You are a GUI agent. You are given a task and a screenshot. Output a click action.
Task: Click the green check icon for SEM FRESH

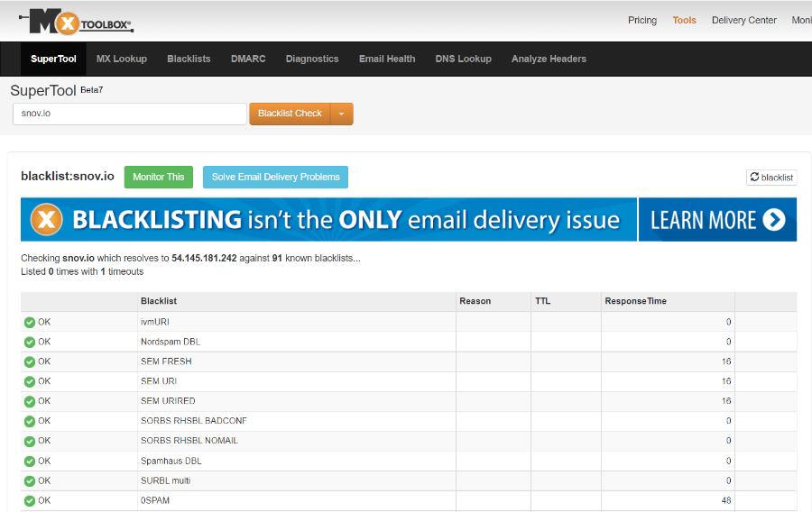(x=30, y=362)
